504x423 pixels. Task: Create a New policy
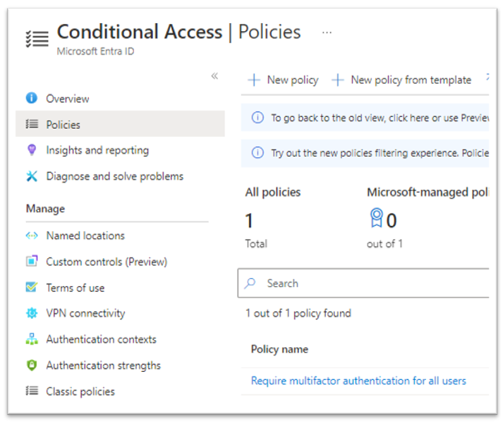(283, 80)
